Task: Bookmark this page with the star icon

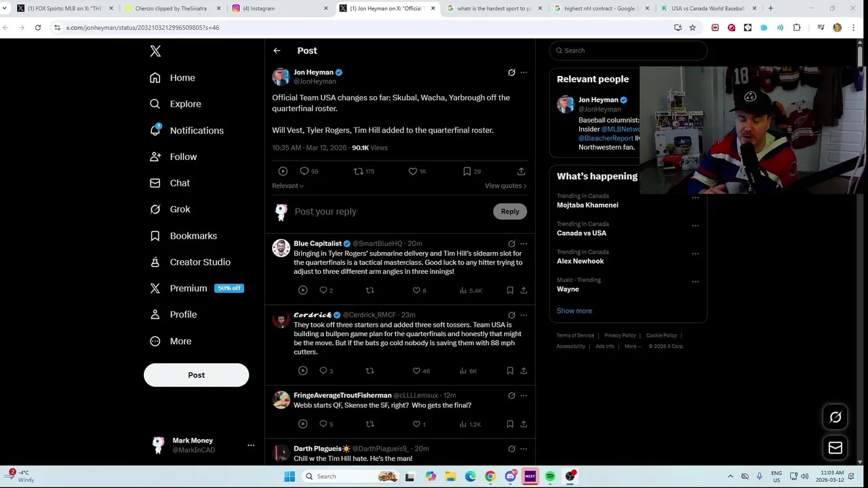Action: point(692,28)
